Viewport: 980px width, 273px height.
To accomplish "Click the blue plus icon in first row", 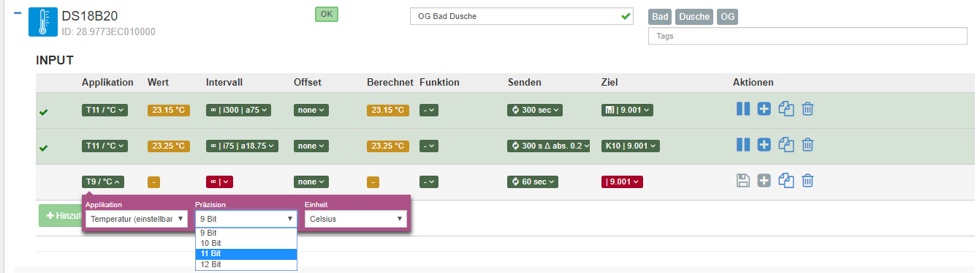I will point(764,109).
